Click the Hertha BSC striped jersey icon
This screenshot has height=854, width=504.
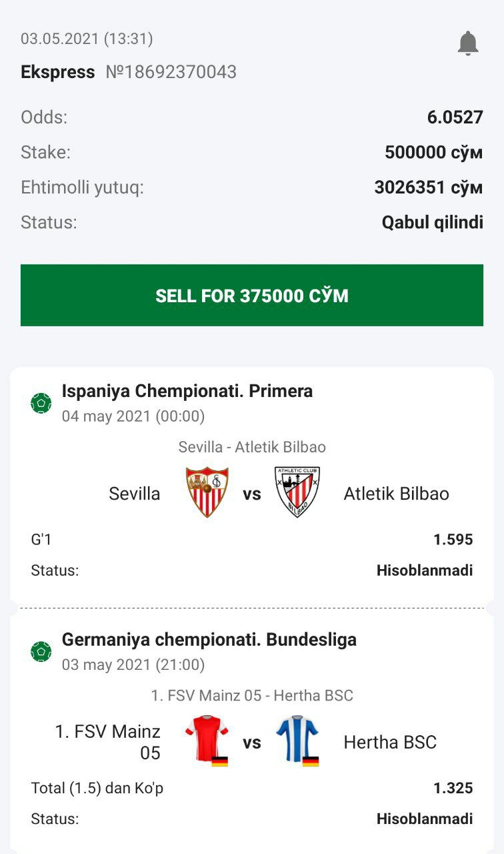click(x=297, y=741)
